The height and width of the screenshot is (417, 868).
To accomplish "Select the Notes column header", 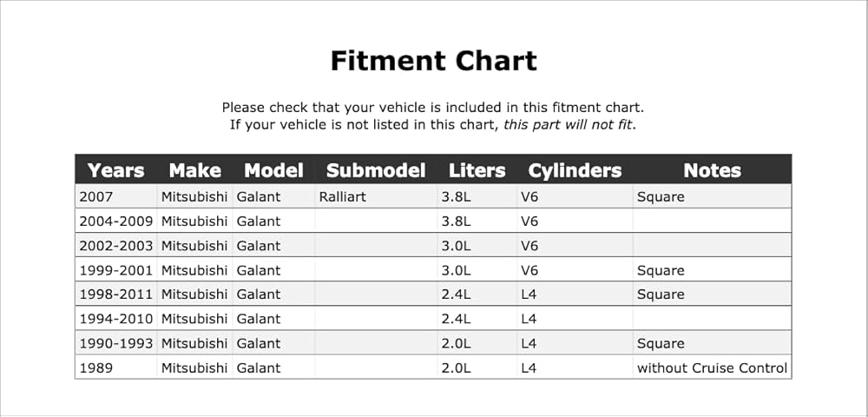I will coord(712,170).
